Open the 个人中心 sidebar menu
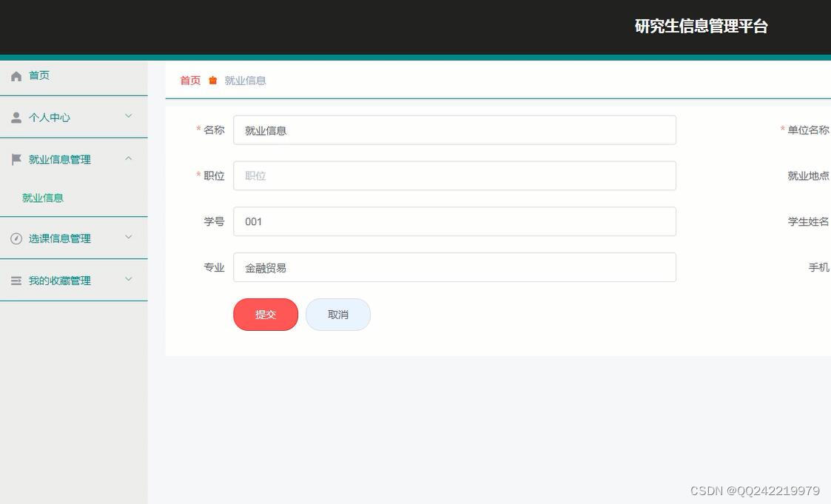831x504 pixels. (x=50, y=117)
